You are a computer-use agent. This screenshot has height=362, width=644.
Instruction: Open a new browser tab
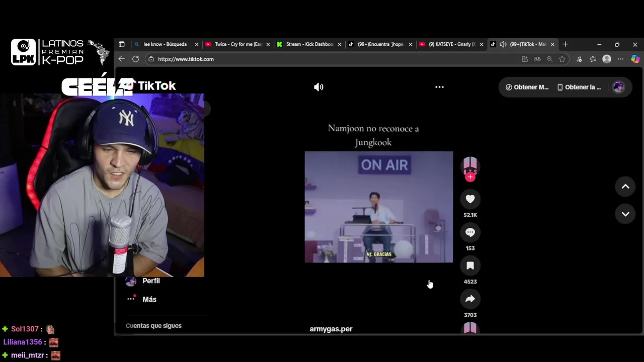click(x=566, y=44)
